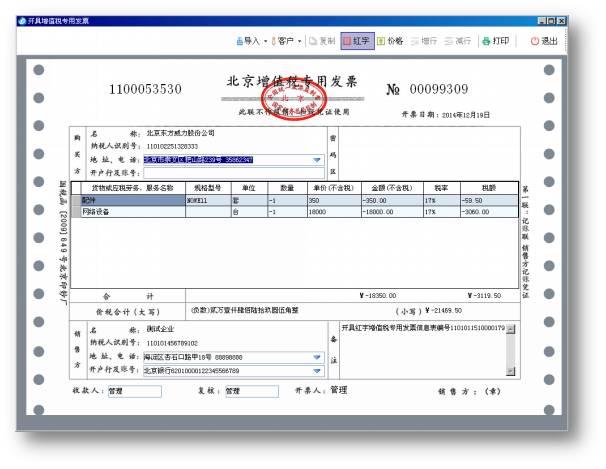The height and width of the screenshot is (469, 606).
Task: Click the 金额(不含税) column header
Action: [x=392, y=188]
